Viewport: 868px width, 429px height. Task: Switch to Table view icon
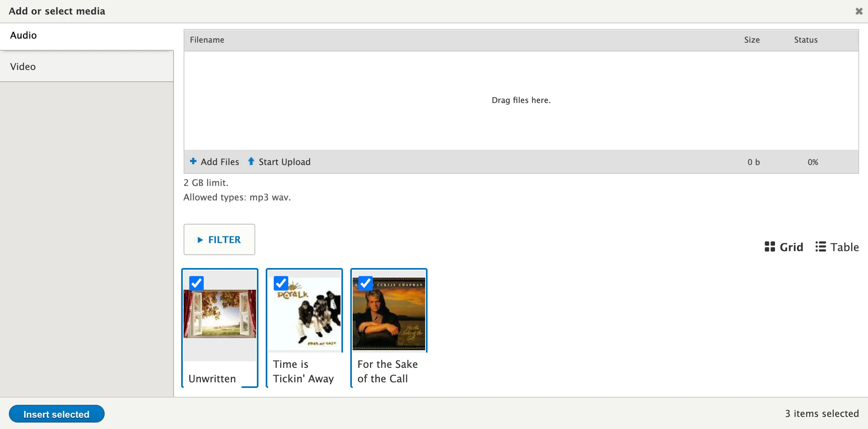tap(820, 247)
